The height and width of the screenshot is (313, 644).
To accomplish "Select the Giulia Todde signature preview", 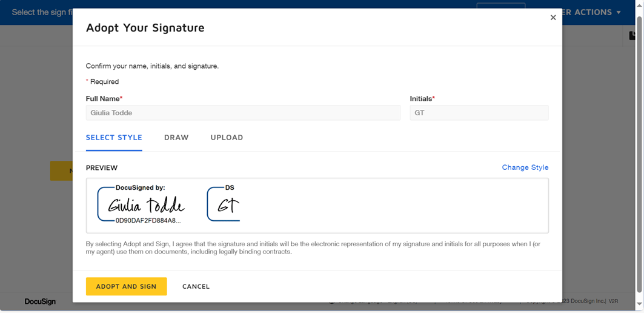I will point(142,204).
